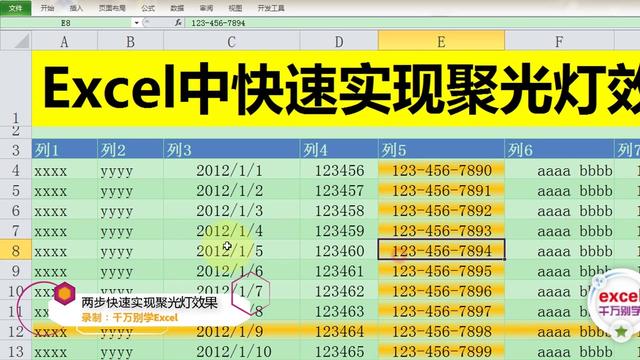Viewport: 640px width, 360px height.
Task: Click the Select All corner triangle
Action: click(16, 41)
